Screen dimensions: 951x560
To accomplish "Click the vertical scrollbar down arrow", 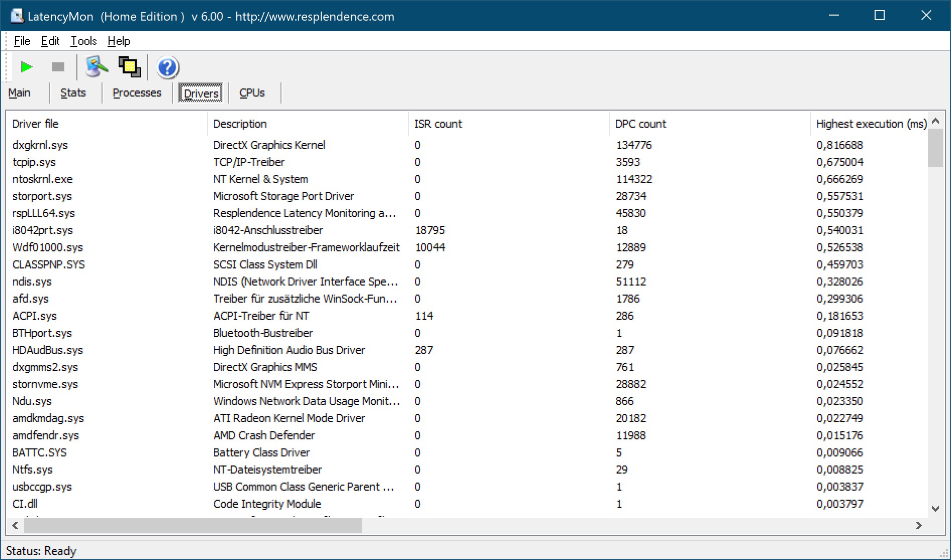I will click(935, 509).
